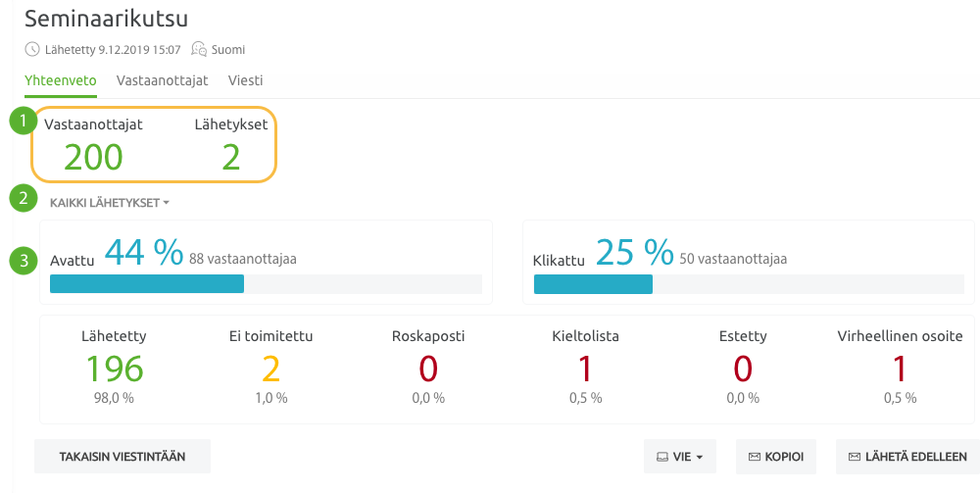Click the clock icon beside Lähetetty date

(x=32, y=49)
